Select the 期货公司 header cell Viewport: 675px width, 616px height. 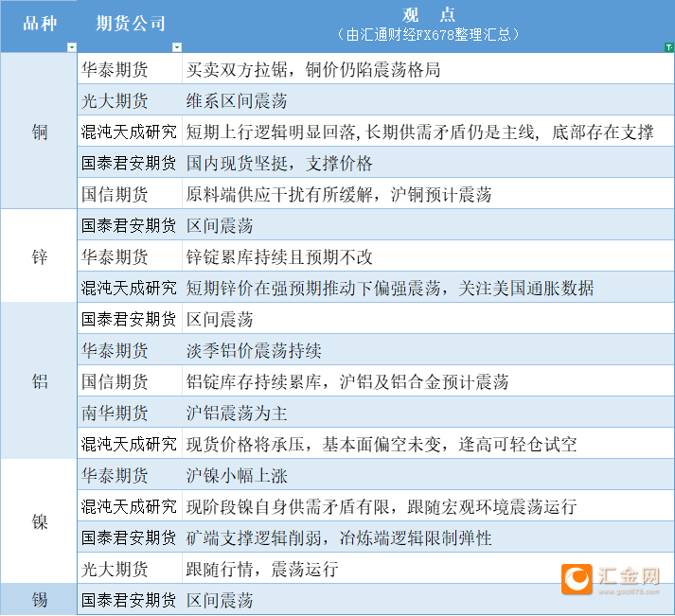[130, 26]
